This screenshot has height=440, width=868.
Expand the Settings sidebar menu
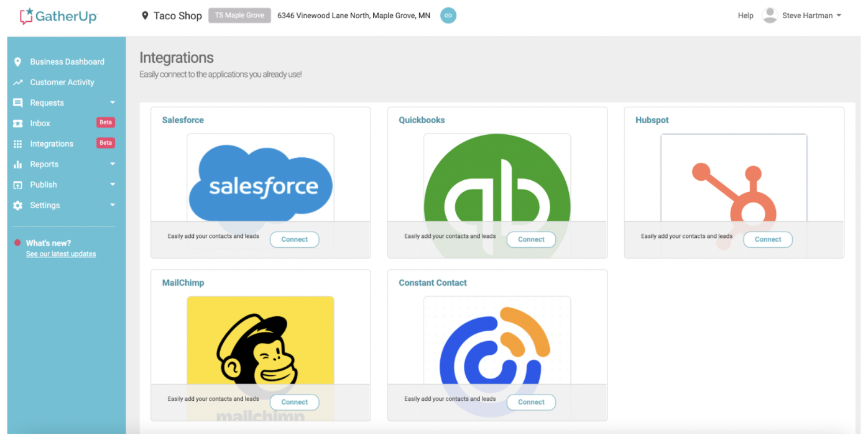pos(113,204)
